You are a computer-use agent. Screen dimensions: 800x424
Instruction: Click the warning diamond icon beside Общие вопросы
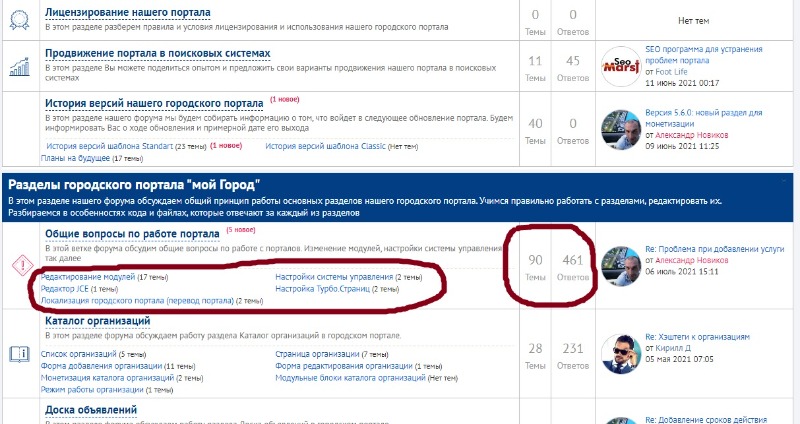[x=19, y=266]
